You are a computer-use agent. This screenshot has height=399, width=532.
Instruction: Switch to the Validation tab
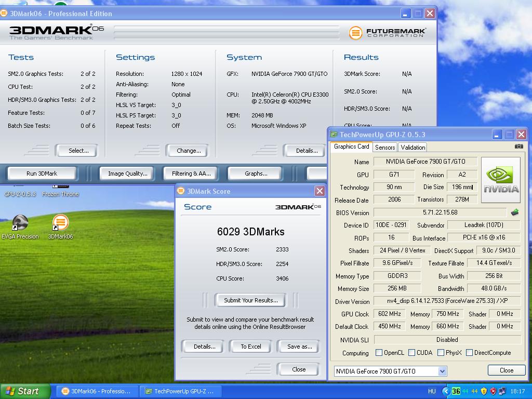413,147
